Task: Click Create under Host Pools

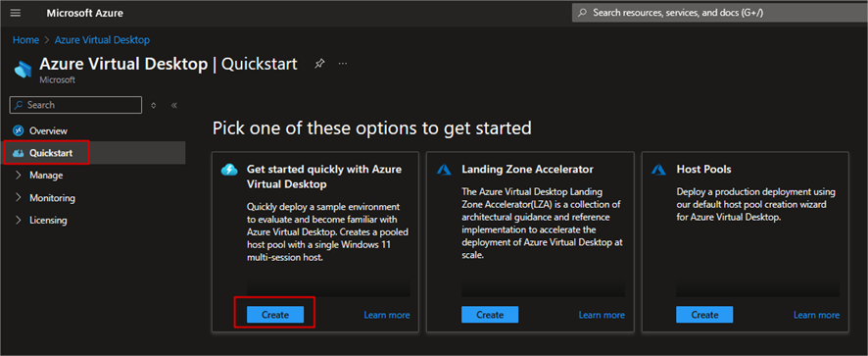Action: click(x=704, y=315)
